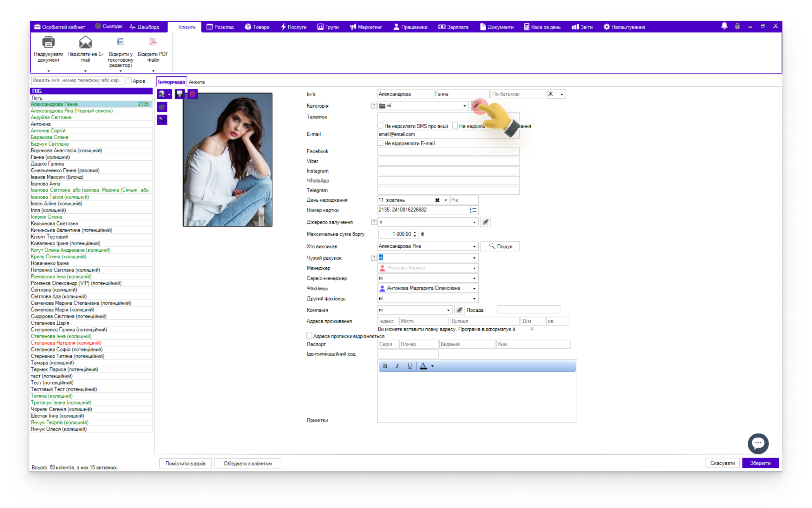Image resolution: width=812 pixels, height=508 pixels.
Task: Expand Джерело залучення dropdown
Action: 474,222
